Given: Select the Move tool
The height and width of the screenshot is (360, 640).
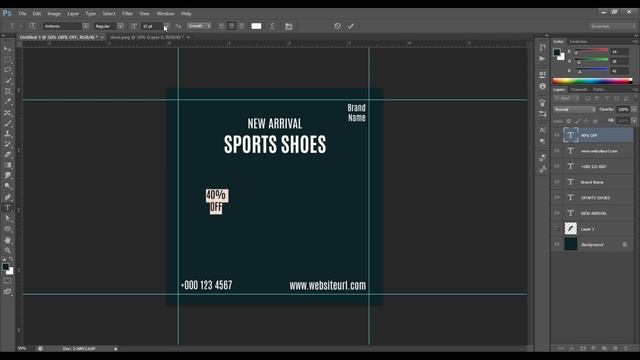Looking at the screenshot, I should [7, 49].
